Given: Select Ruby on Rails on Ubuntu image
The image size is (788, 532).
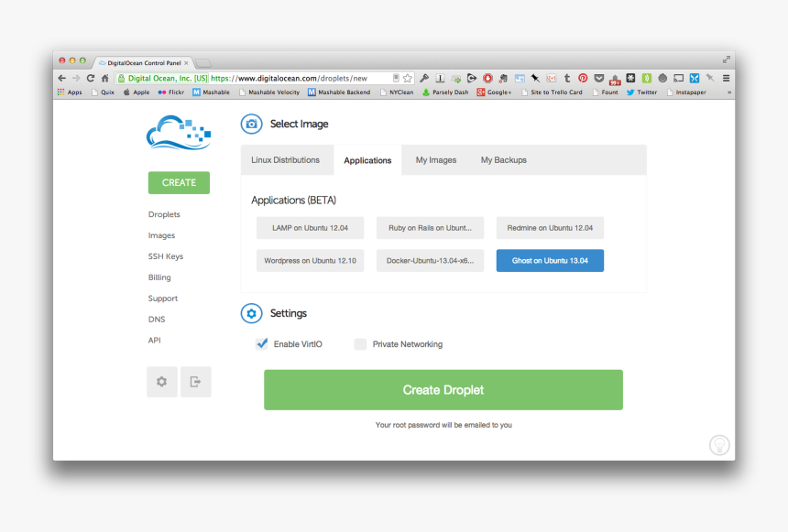Looking at the screenshot, I should coord(430,228).
